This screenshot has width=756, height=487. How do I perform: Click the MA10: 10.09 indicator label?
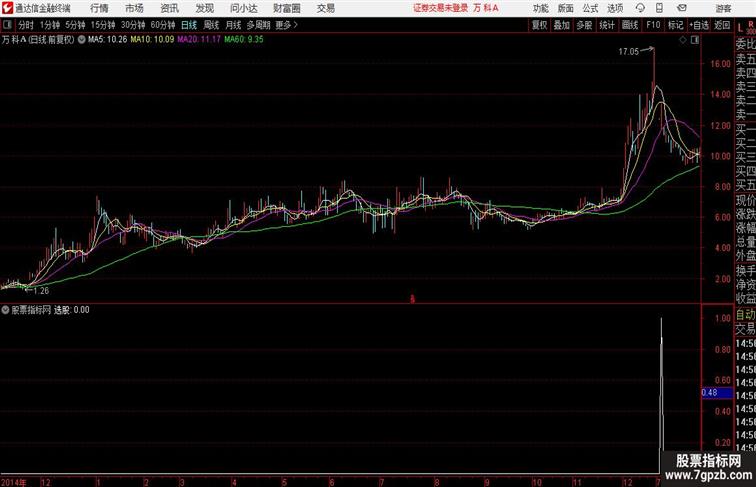click(152, 40)
